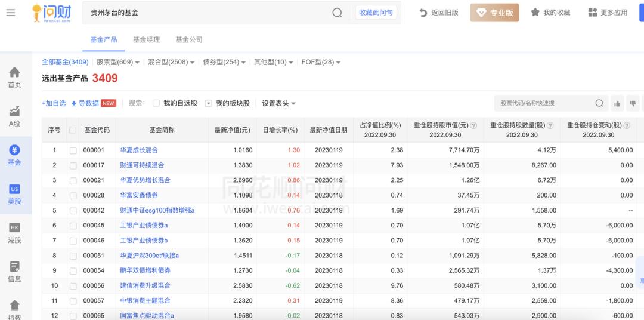
Task: Go to Home in left sidebar
Action: (x=14, y=78)
